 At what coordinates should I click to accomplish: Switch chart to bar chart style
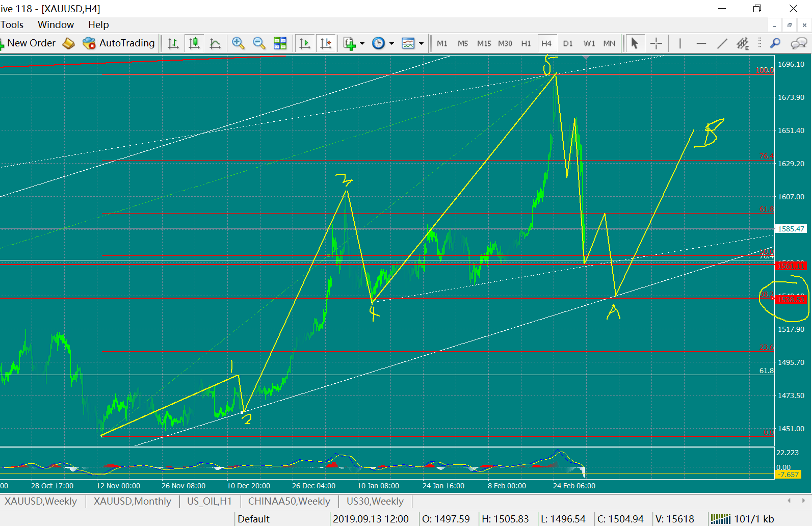173,43
